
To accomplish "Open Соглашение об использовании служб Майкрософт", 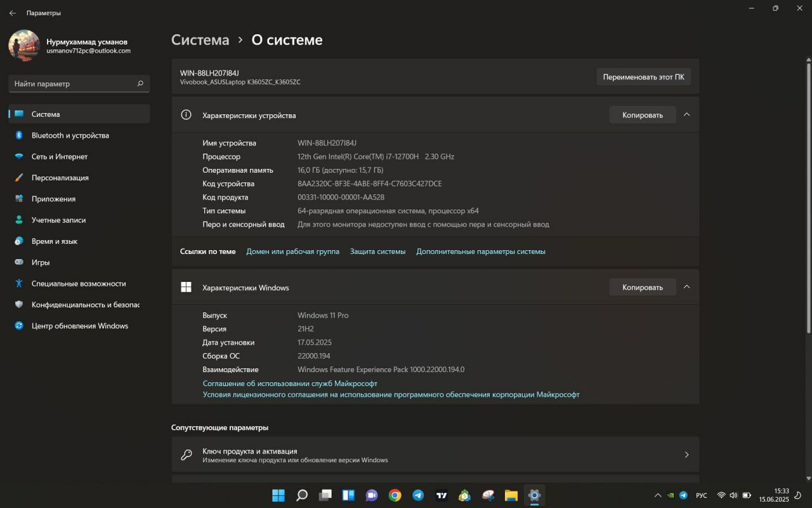I will coord(290,384).
